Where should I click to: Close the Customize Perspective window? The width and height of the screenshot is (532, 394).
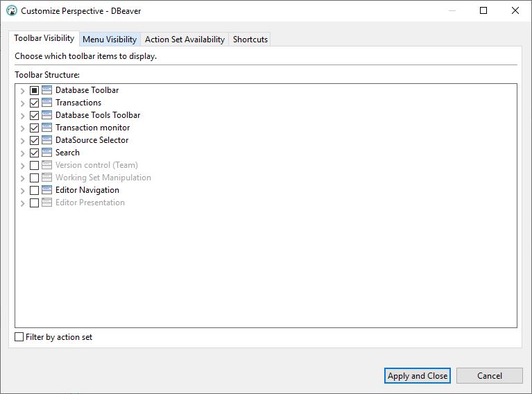click(x=515, y=10)
